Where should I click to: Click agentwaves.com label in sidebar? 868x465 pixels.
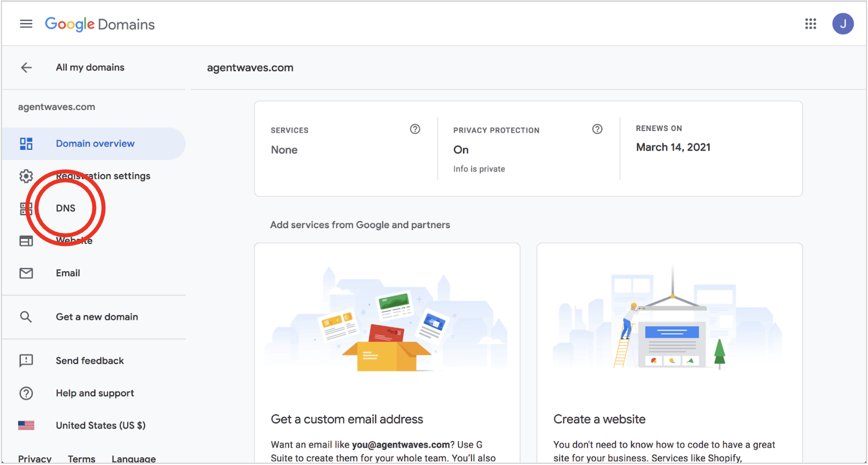point(57,107)
